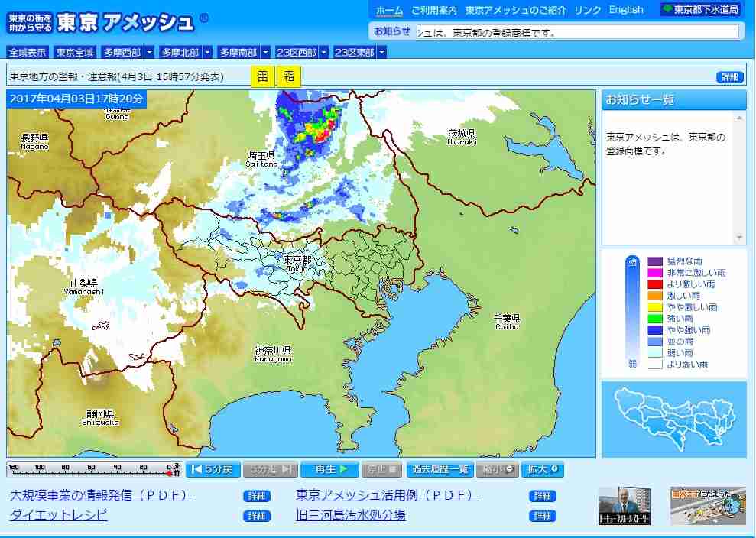
Task: Click the 激しい雨 orange legend swatch
Action: point(655,296)
